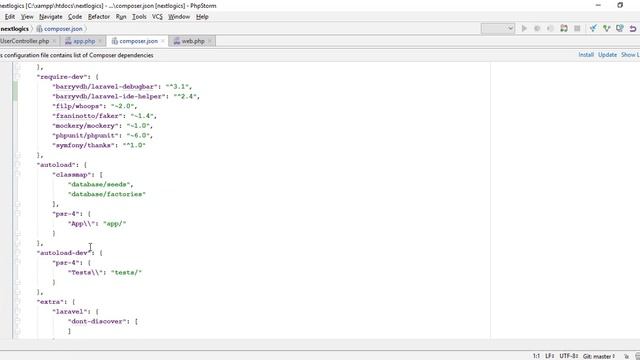This screenshot has width=640, height=360.
Task: Open the View menu
Action: point(27,17)
